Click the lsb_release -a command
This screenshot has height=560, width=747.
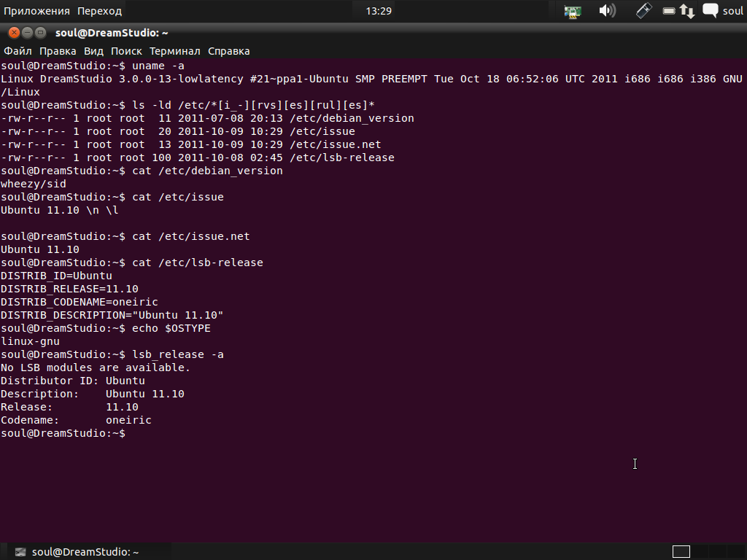pyautogui.click(x=178, y=354)
